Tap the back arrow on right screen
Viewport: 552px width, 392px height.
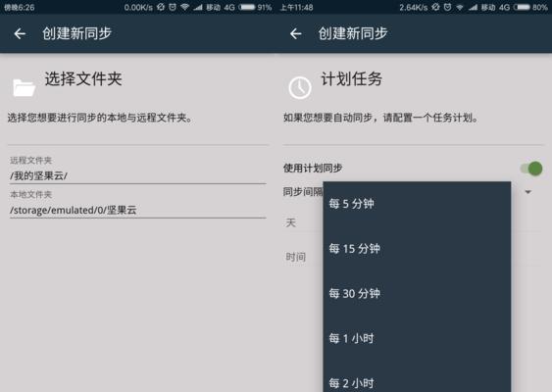pyautogui.click(x=296, y=33)
